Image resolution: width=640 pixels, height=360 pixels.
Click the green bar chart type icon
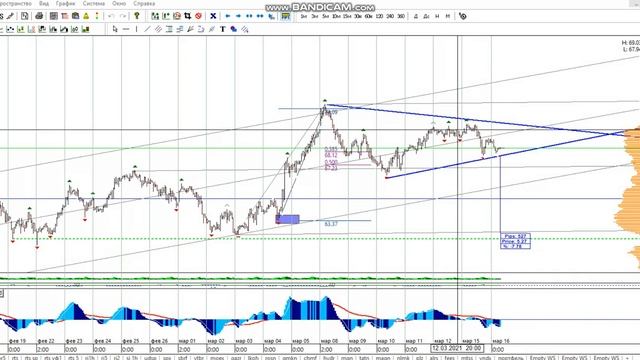pos(85,29)
